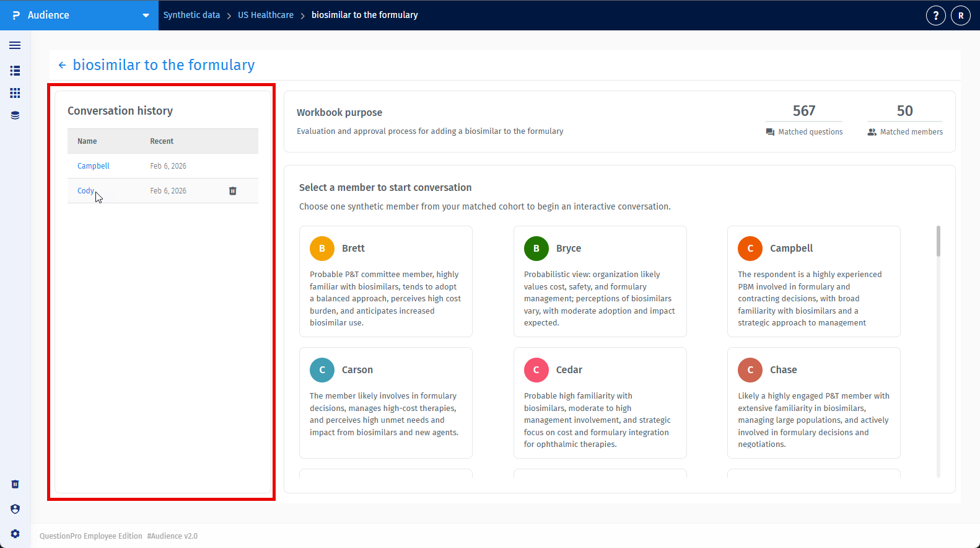Open the database stack sidebar icon
This screenshot has height=548, width=980.
point(15,115)
